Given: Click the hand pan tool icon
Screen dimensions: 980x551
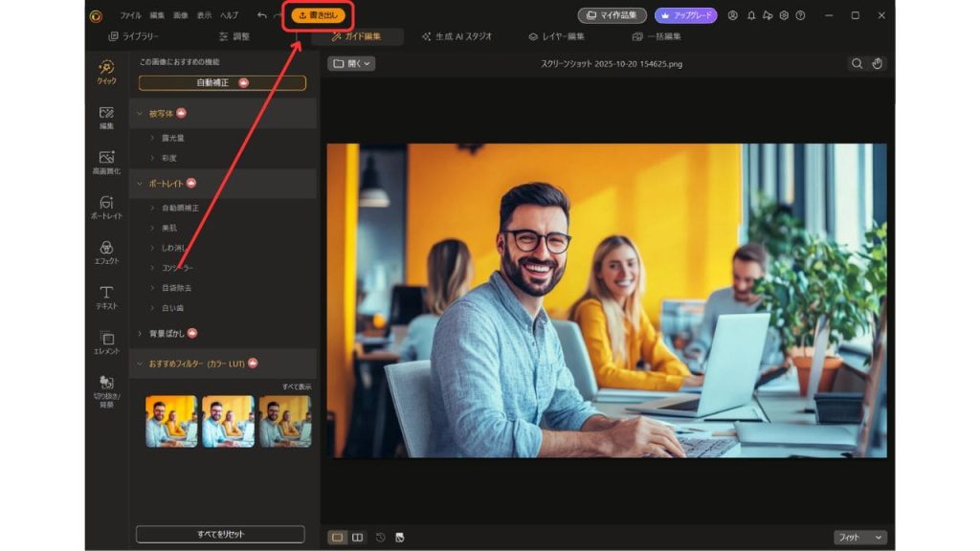Looking at the screenshot, I should tap(878, 64).
